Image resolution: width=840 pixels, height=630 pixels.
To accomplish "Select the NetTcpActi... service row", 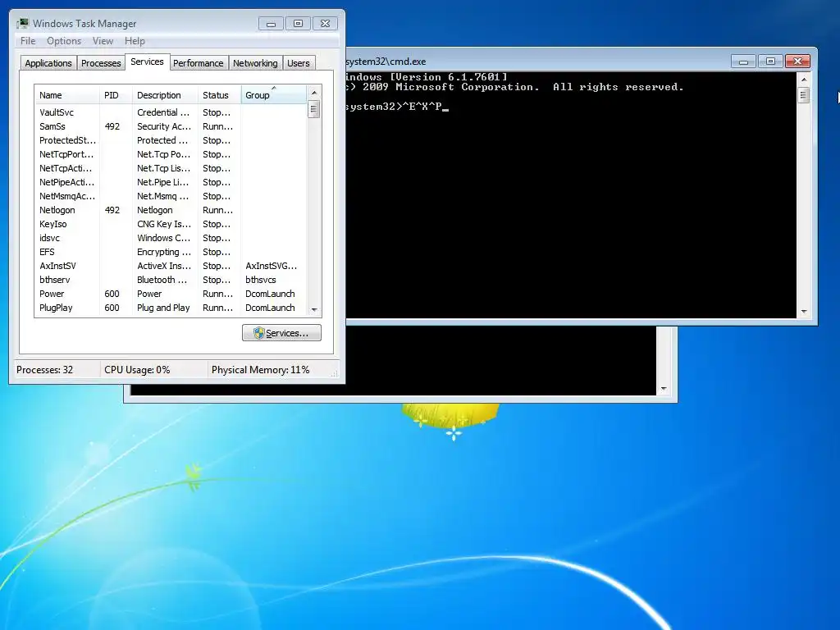I will (x=171, y=168).
